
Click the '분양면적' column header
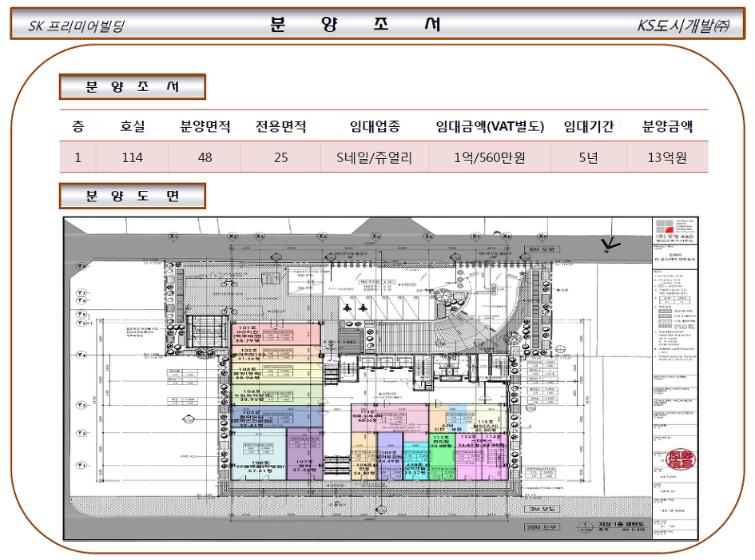point(205,126)
